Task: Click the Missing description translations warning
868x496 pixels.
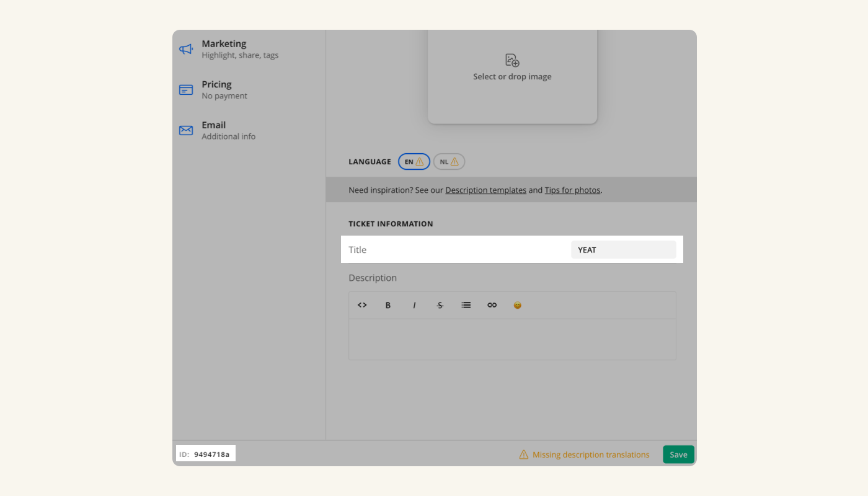Action: 584,454
